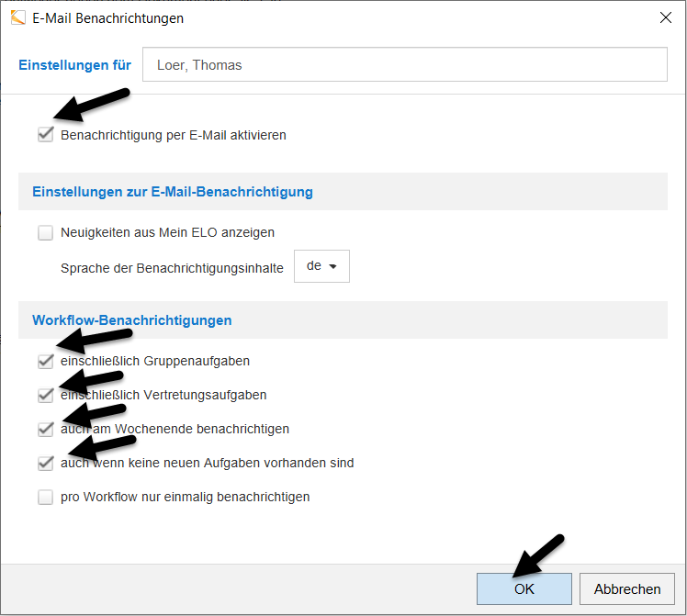Screen dimensions: 687x616
Task: Disable 'Benachrichtigung per E-Mail aktivieren' checkbox
Action: (x=46, y=135)
